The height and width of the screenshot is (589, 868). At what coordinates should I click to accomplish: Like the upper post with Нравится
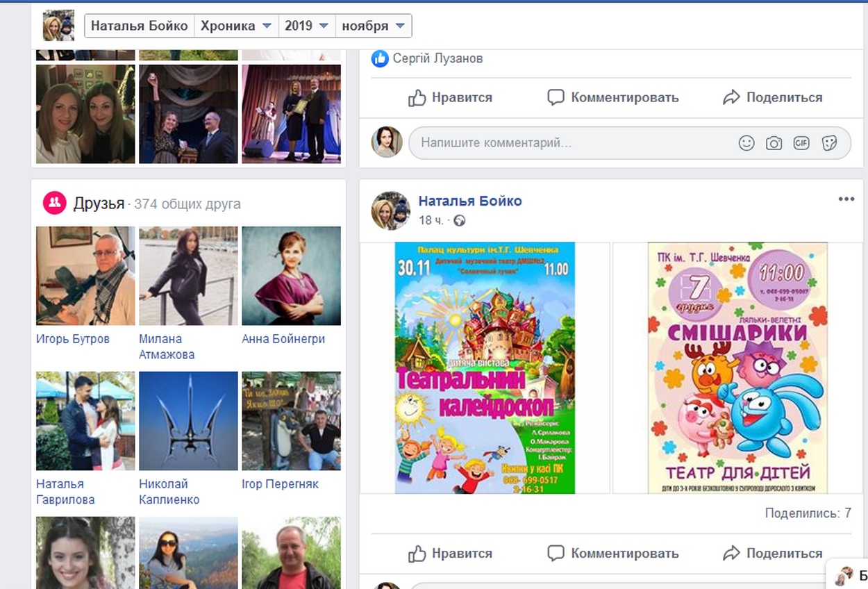coord(450,98)
